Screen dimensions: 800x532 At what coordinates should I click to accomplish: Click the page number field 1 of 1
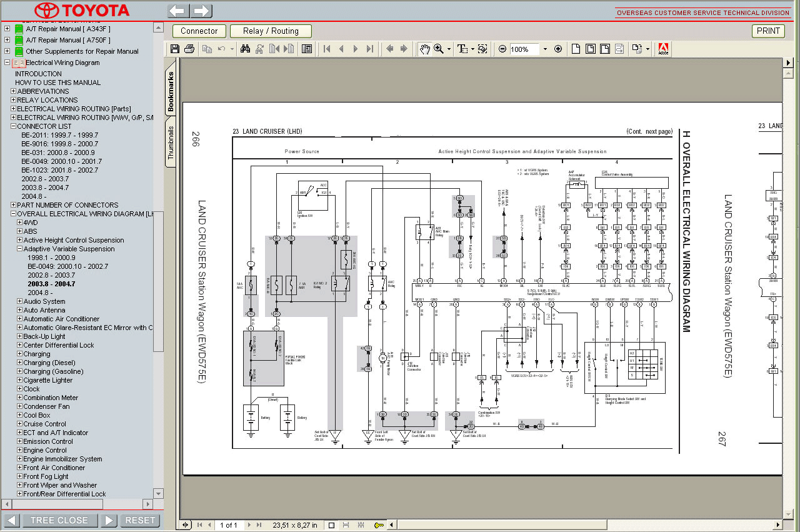[229, 525]
